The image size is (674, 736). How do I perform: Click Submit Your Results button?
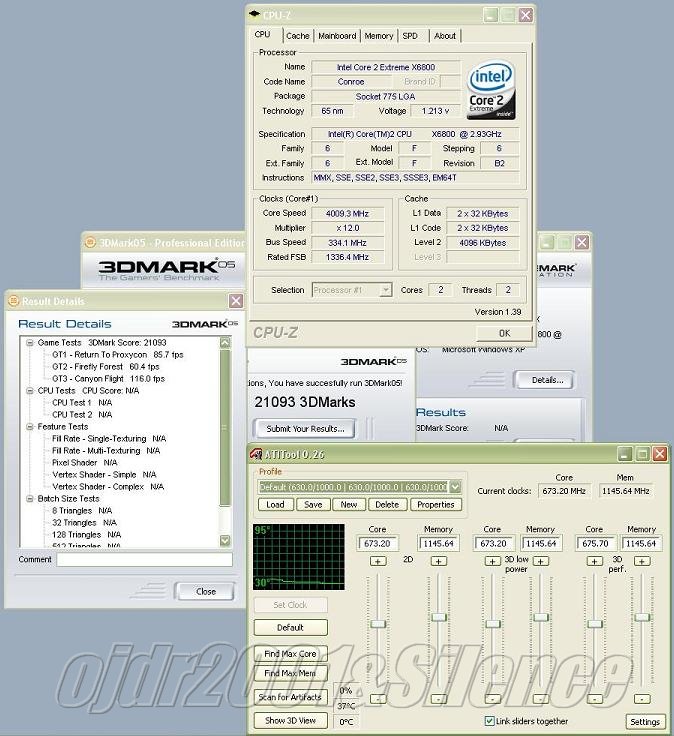tap(305, 429)
